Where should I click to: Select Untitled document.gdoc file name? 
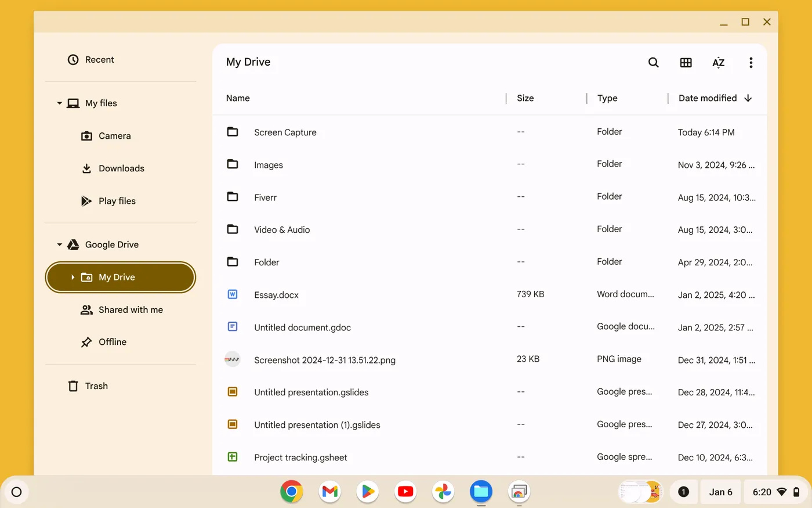tap(302, 327)
